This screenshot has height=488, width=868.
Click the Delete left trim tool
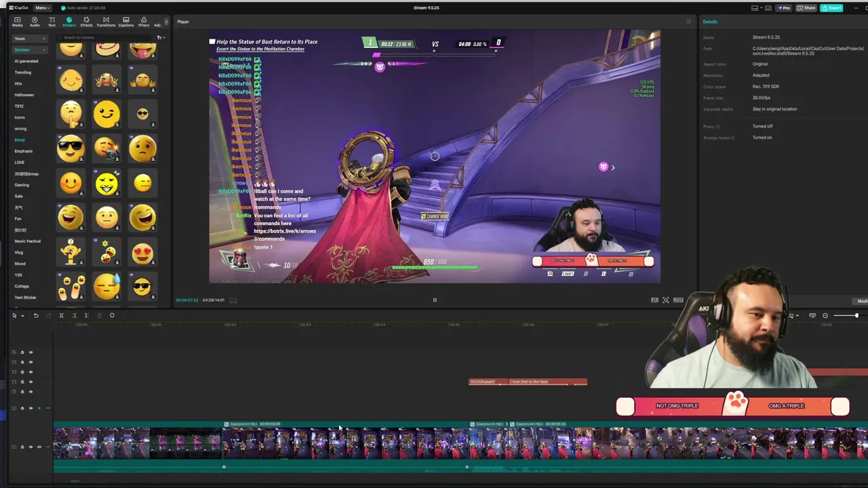(75, 315)
